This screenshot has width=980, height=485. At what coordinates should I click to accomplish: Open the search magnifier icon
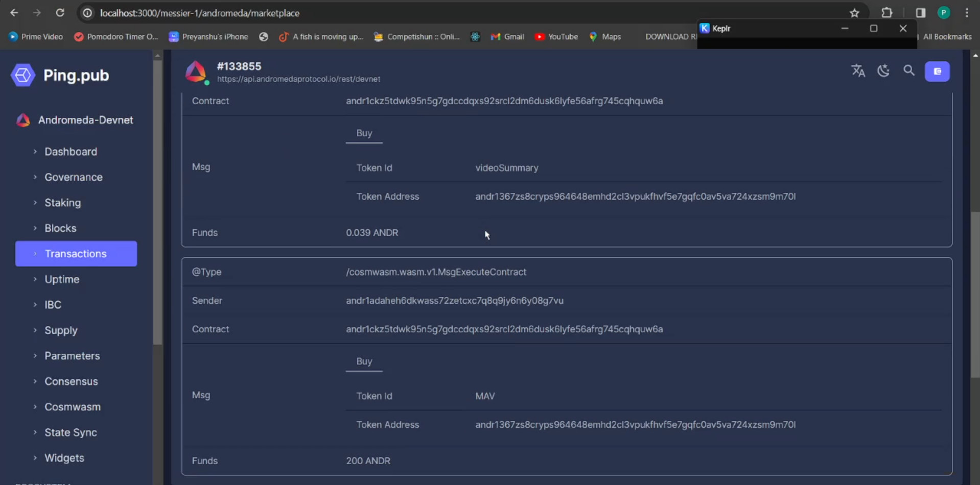[x=909, y=71]
